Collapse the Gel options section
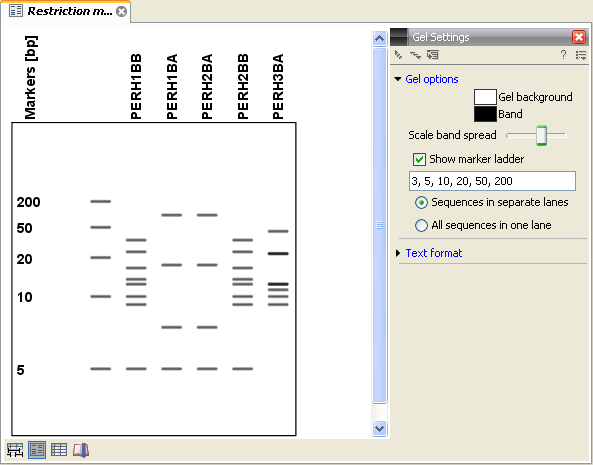The height and width of the screenshot is (465, 593). (397, 79)
